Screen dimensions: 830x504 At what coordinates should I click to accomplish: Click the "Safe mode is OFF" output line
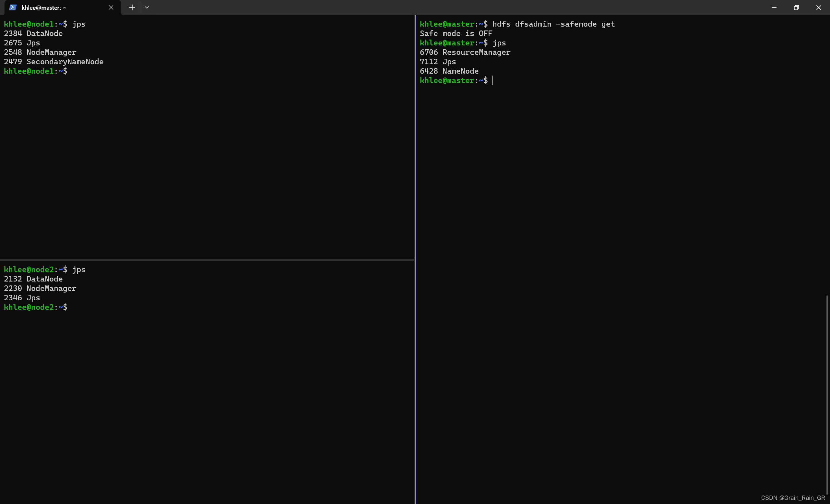point(456,33)
